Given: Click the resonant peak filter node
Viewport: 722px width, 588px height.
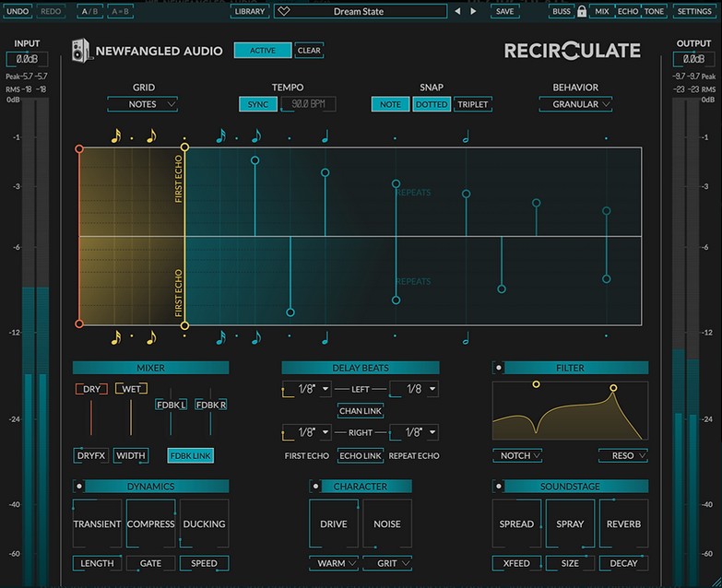Looking at the screenshot, I should [613, 388].
